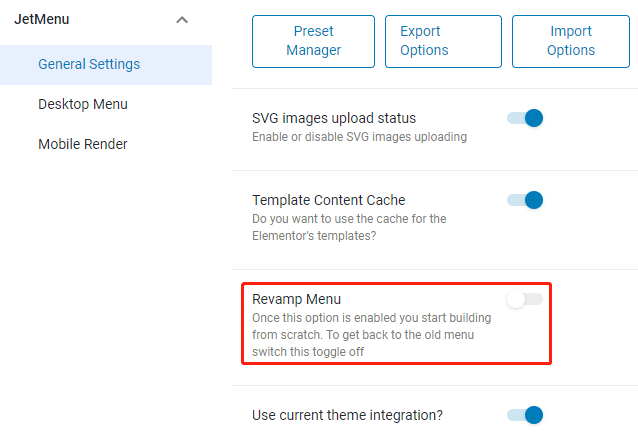Open the General Settings menu item
The image size is (638, 435).
[89, 64]
